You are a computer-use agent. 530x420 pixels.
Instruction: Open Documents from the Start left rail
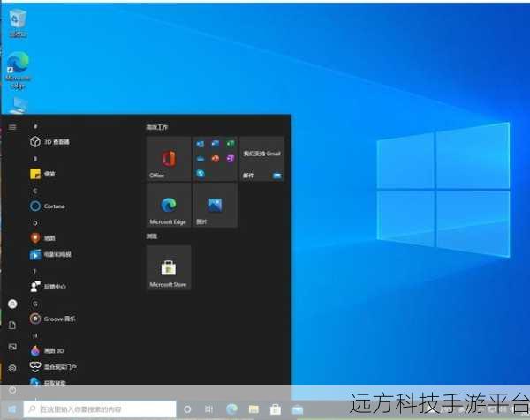12,325
